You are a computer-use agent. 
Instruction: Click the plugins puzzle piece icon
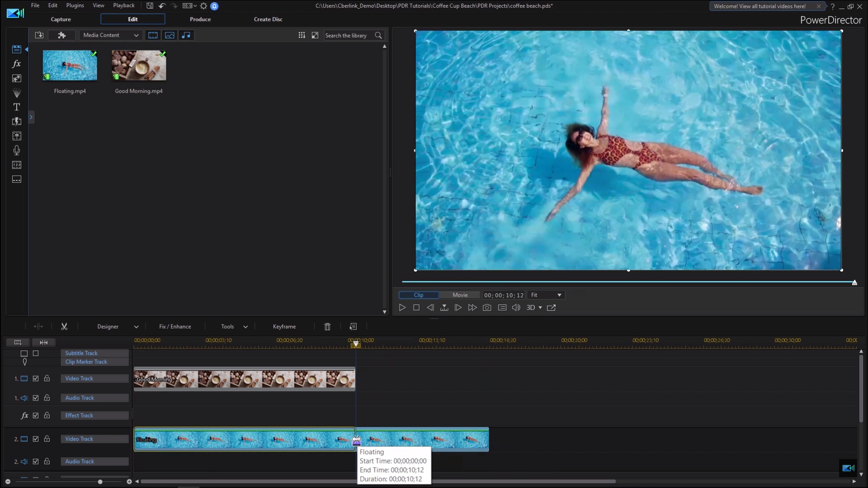[62, 35]
